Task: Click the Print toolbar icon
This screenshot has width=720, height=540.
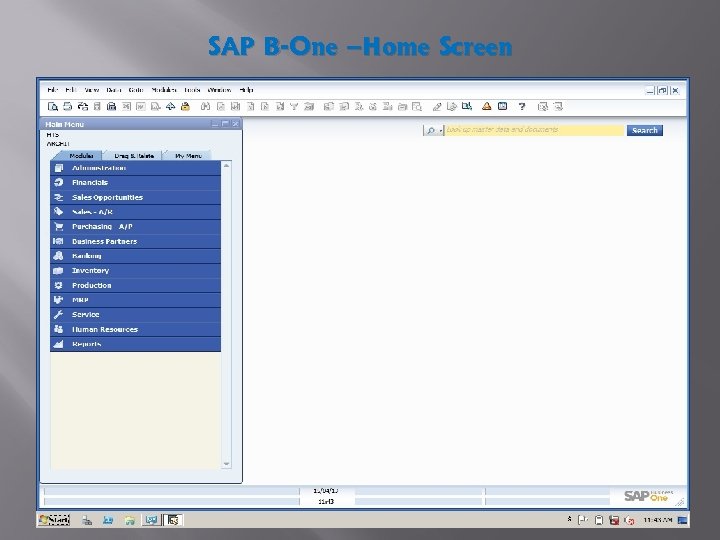Action: click(x=68, y=107)
